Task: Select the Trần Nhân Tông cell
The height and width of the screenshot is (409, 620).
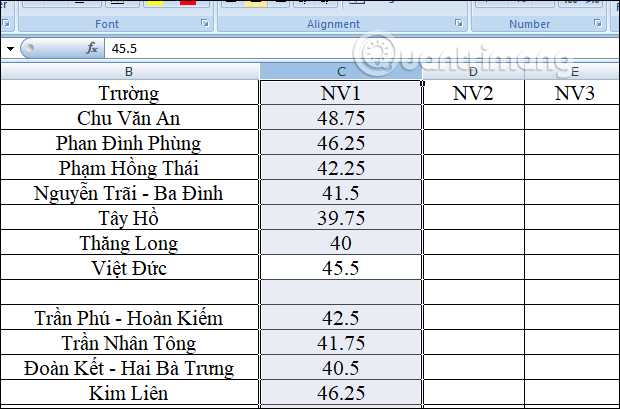Action: tap(130, 343)
